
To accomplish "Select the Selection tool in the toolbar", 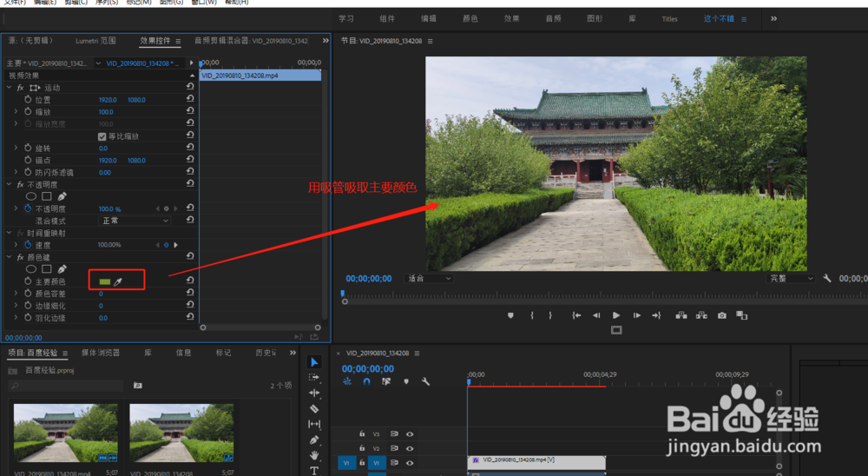I will [314, 362].
